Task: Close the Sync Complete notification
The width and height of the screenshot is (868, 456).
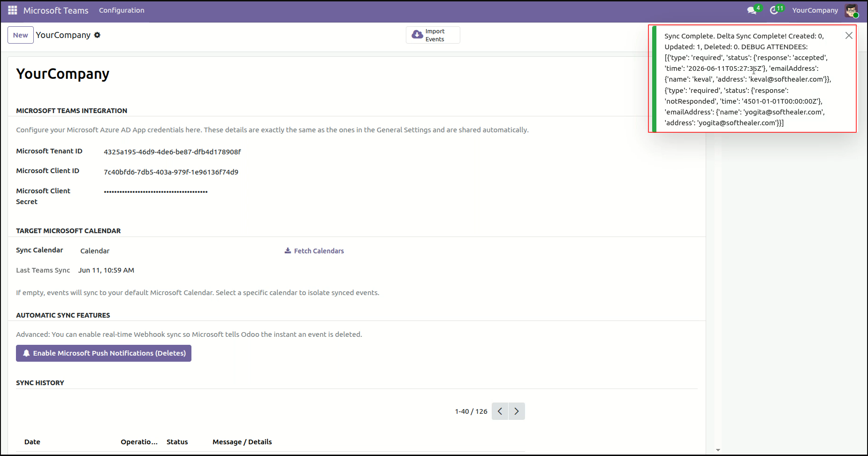Action: [849, 36]
